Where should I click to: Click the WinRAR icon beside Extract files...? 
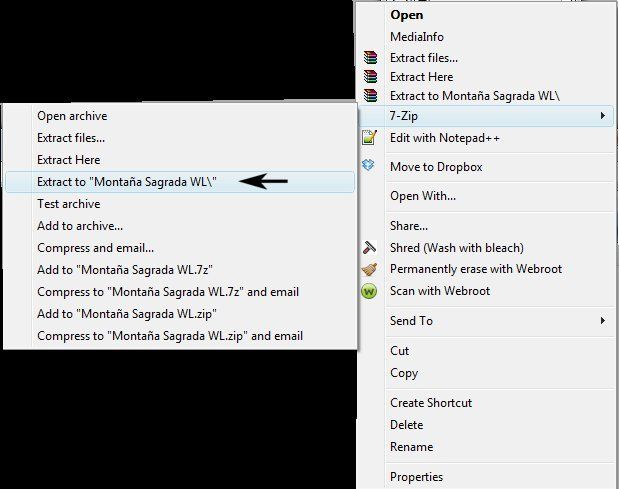pyautogui.click(x=370, y=58)
